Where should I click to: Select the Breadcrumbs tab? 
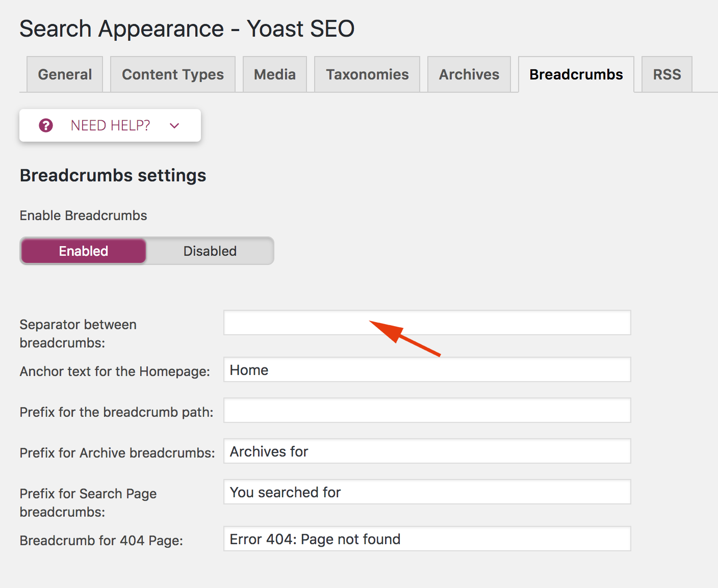click(576, 74)
